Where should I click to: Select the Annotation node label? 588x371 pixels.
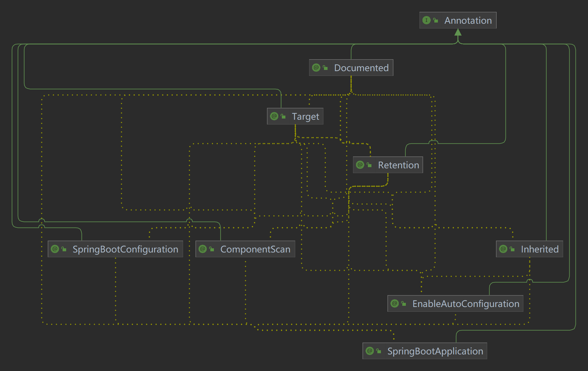[x=468, y=20]
